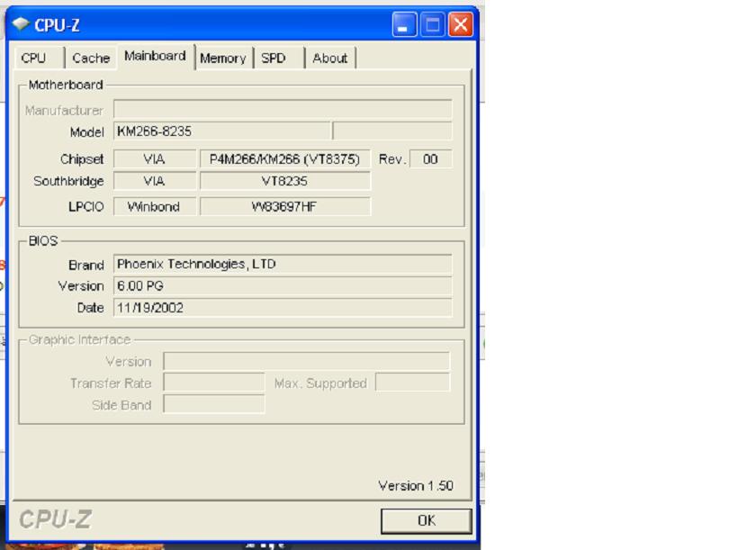Click the empty Manufacturer field
The image size is (756, 550).
283,110
